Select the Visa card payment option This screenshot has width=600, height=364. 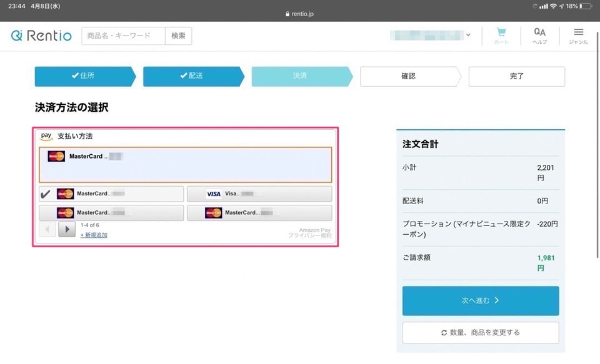tap(259, 194)
